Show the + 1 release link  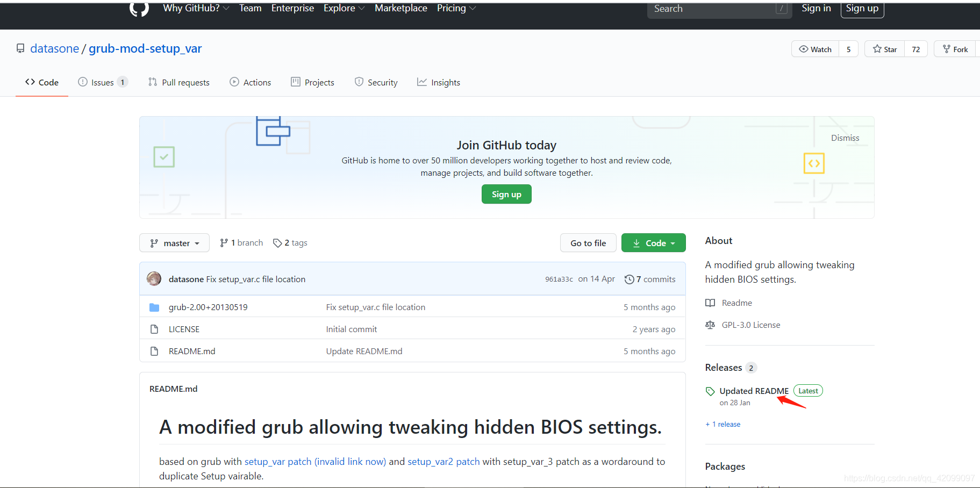723,424
